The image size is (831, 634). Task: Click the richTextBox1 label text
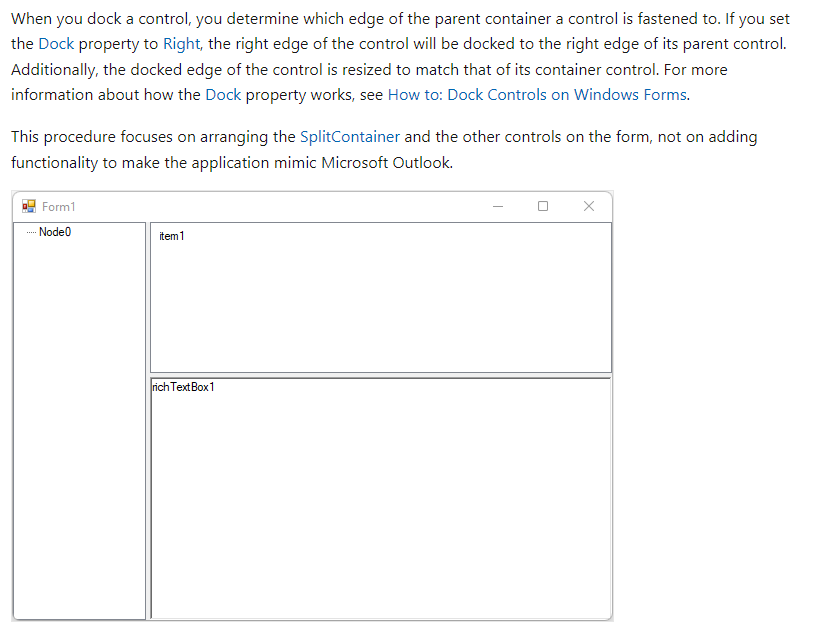pyautogui.click(x=183, y=386)
